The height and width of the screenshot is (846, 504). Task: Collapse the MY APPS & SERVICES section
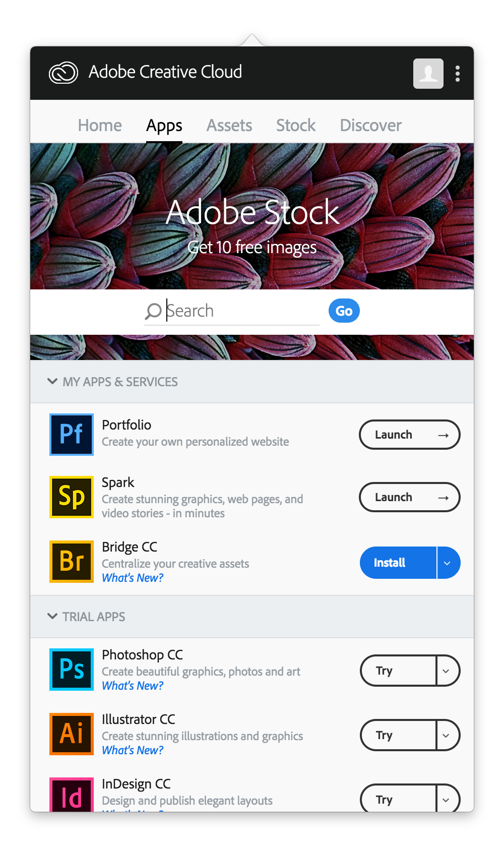(x=53, y=381)
